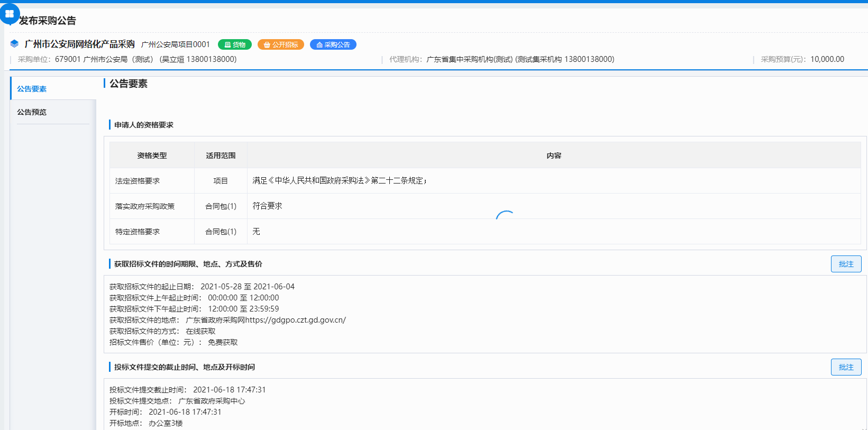Click the layers icon beside project title
Screen dimensions: 868x430
(14, 44)
